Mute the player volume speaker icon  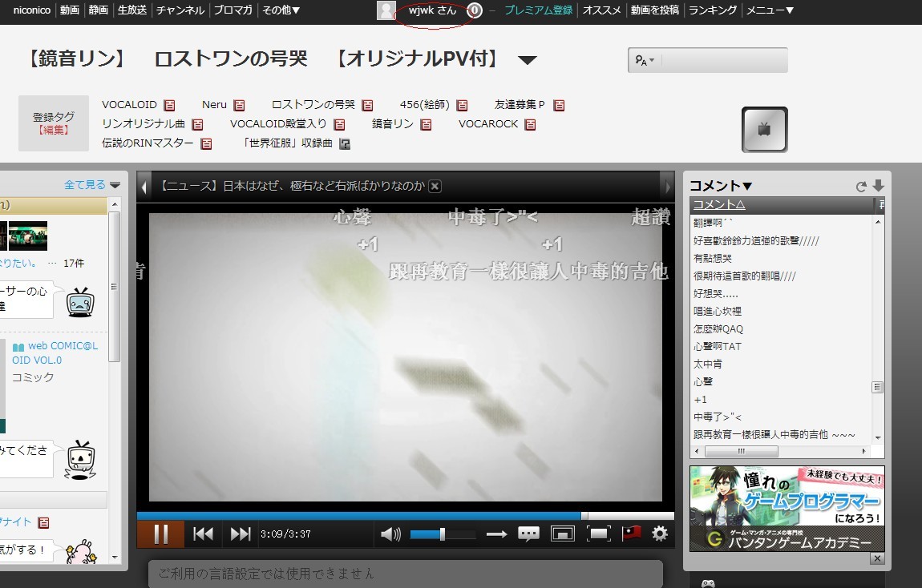tap(390, 534)
